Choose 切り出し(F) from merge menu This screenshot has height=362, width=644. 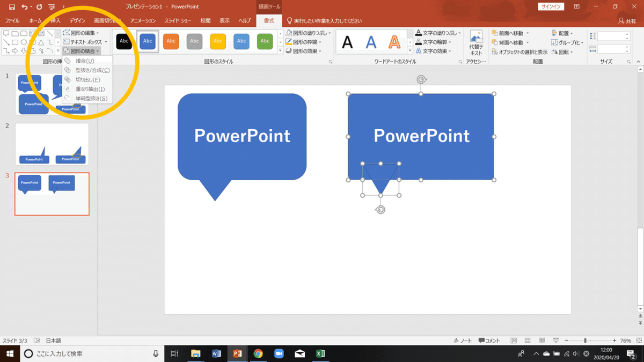(87, 79)
